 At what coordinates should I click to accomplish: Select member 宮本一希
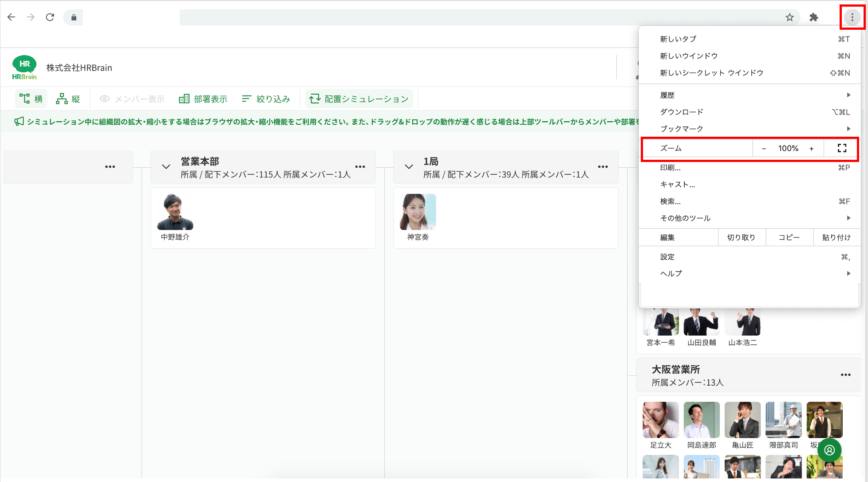[x=661, y=327]
